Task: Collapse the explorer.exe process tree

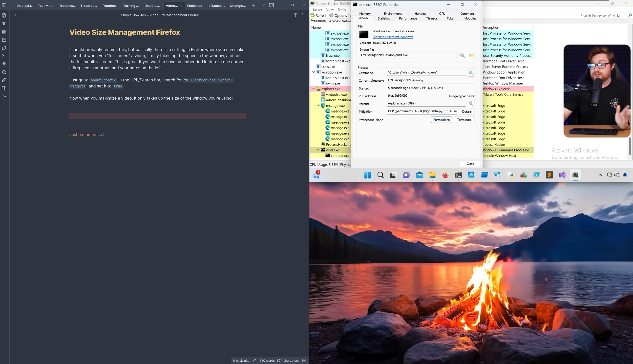Action: 313,89
